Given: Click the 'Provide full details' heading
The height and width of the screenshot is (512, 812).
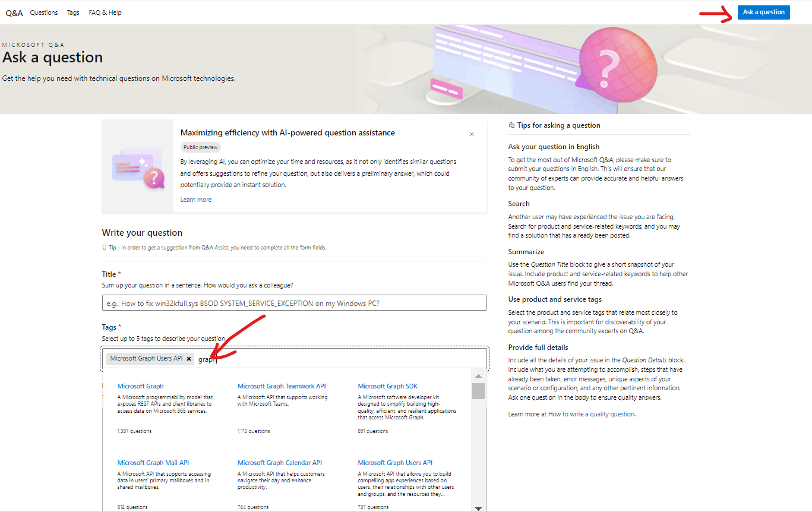Looking at the screenshot, I should click(x=538, y=347).
